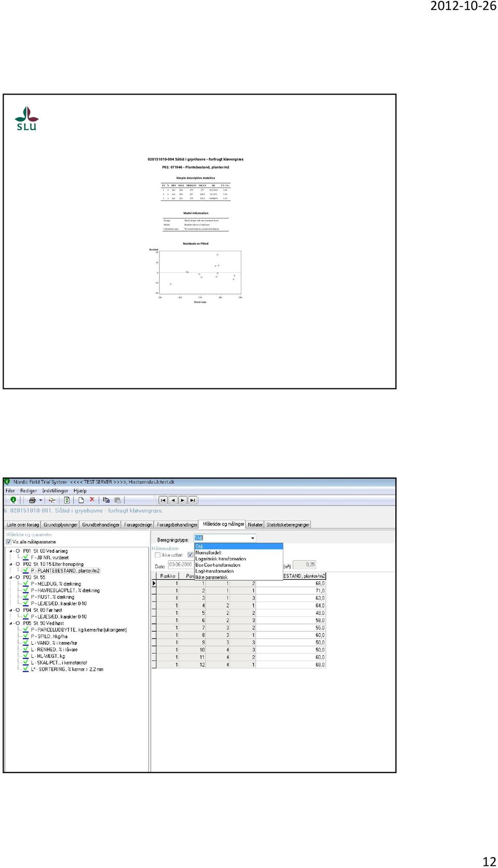The height and width of the screenshot is (868, 498).
Task: Click the SLU logo on the slide
Action: [x=26, y=118]
